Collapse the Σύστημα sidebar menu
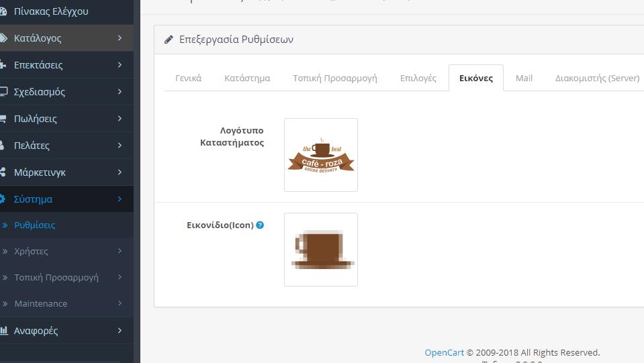Viewport: 644px width, 363px height. 66,199
